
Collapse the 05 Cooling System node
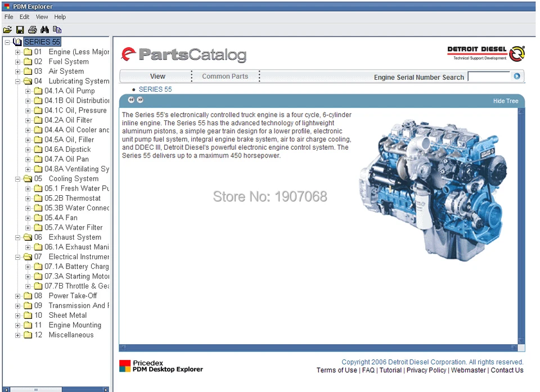point(17,179)
